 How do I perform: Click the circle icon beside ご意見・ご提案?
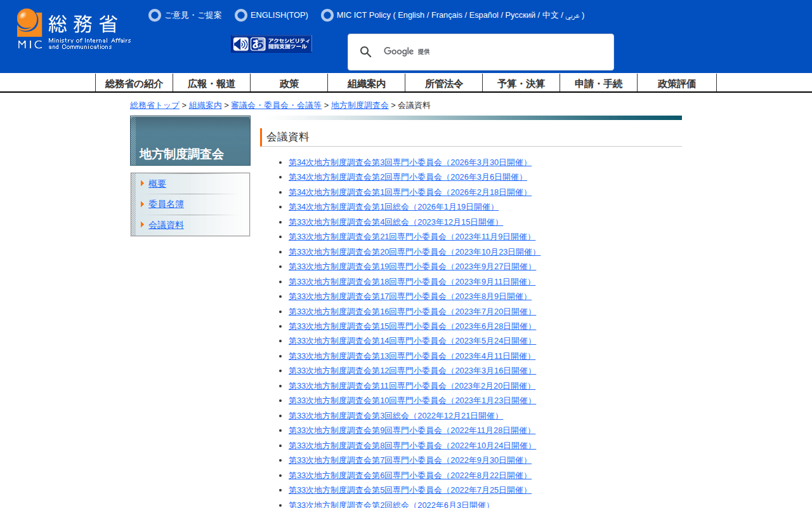point(154,15)
